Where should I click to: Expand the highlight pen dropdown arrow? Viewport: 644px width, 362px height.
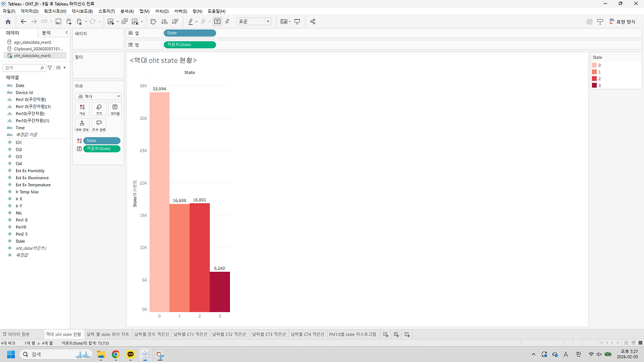[197, 22]
